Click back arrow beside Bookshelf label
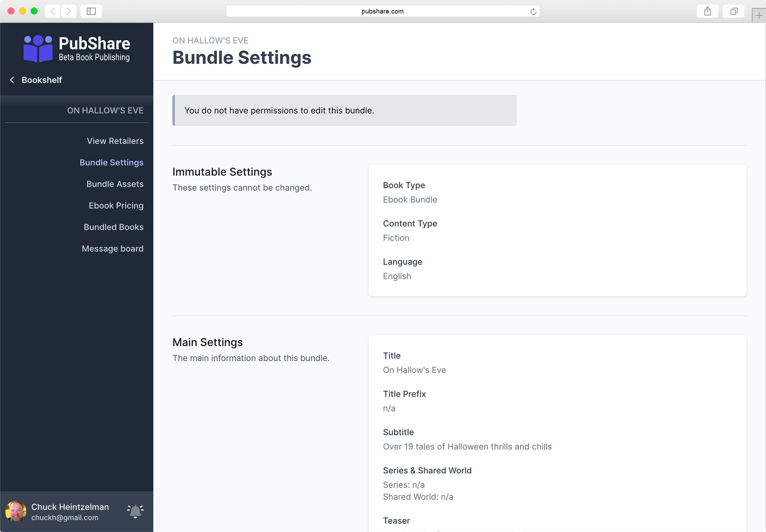This screenshot has height=532, width=766. pos(13,80)
